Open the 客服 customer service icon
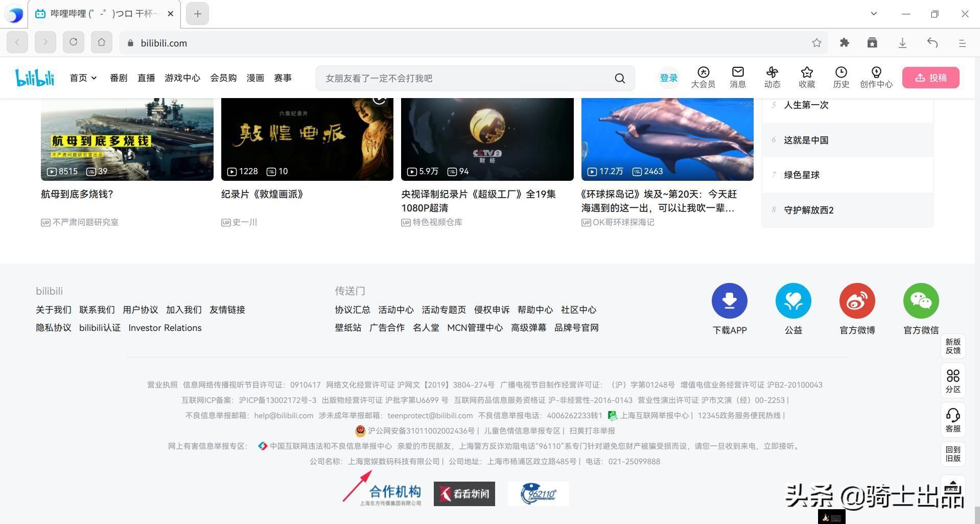This screenshot has width=980, height=524. [953, 415]
